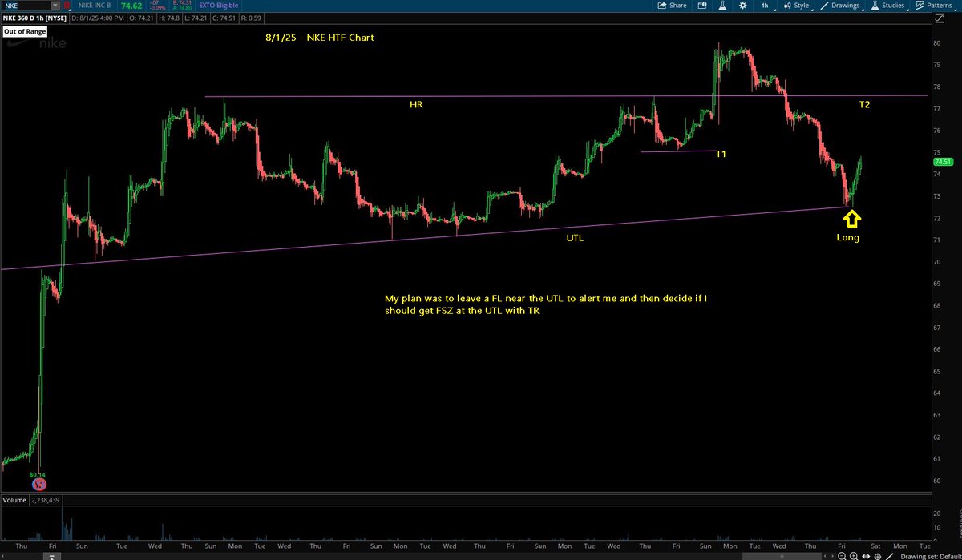Open the Style menu
962x560 pixels.
coord(796,6)
